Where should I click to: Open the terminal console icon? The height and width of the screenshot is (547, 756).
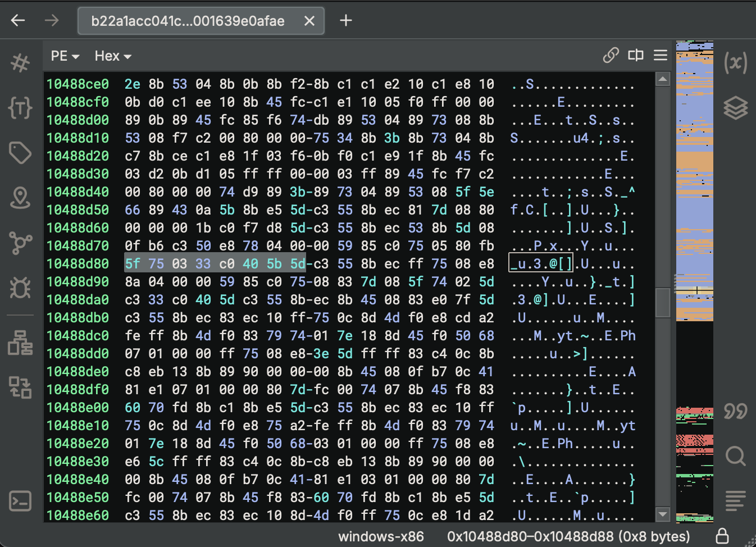20,501
